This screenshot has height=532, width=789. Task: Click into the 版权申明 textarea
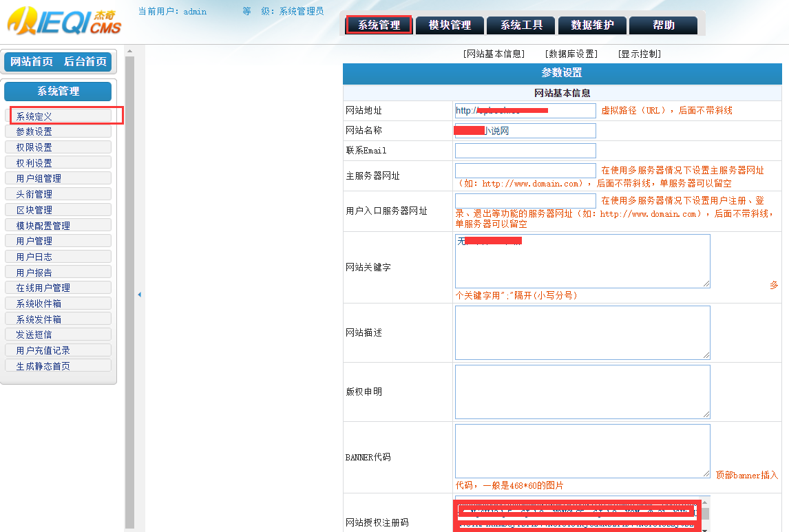pyautogui.click(x=582, y=392)
